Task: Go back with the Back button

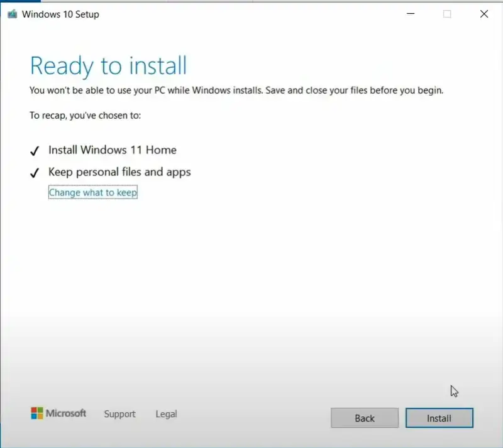Action: pyautogui.click(x=365, y=418)
